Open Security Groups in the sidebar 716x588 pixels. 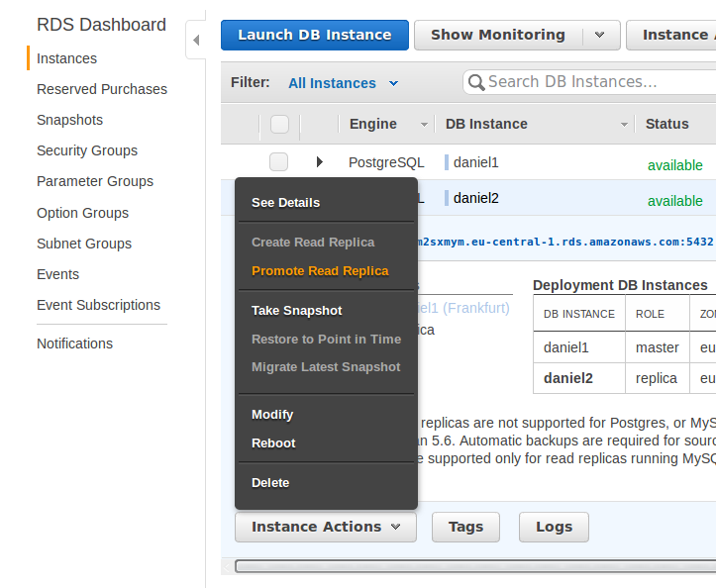coord(87,150)
